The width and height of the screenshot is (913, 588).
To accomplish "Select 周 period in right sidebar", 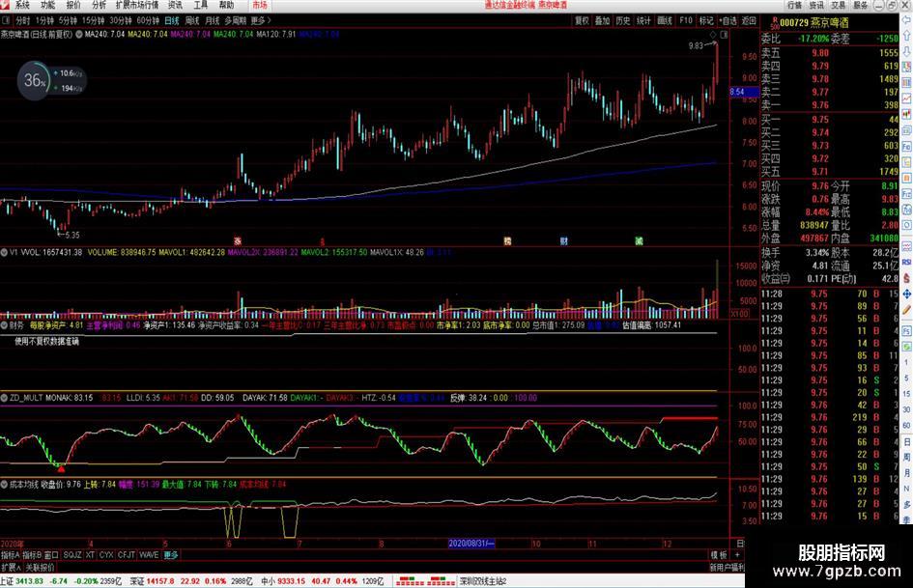I will (907, 458).
